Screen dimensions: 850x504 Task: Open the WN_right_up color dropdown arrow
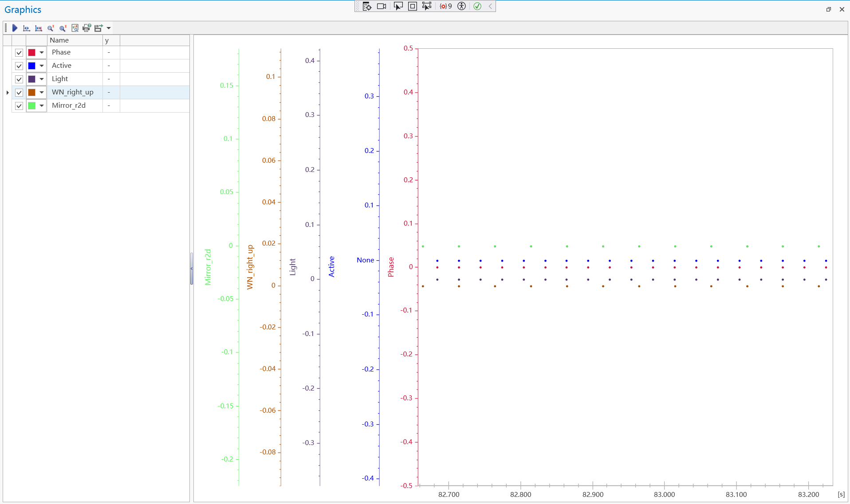(42, 93)
